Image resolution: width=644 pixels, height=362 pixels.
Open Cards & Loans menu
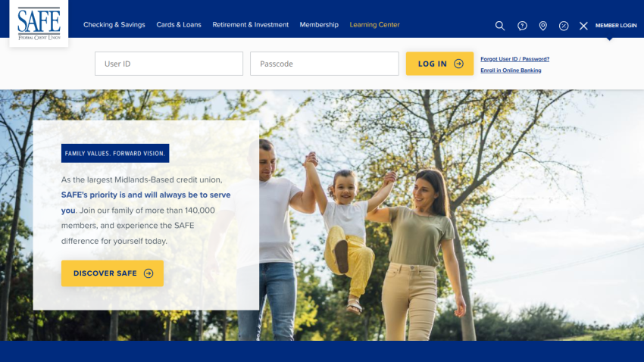tap(179, 25)
